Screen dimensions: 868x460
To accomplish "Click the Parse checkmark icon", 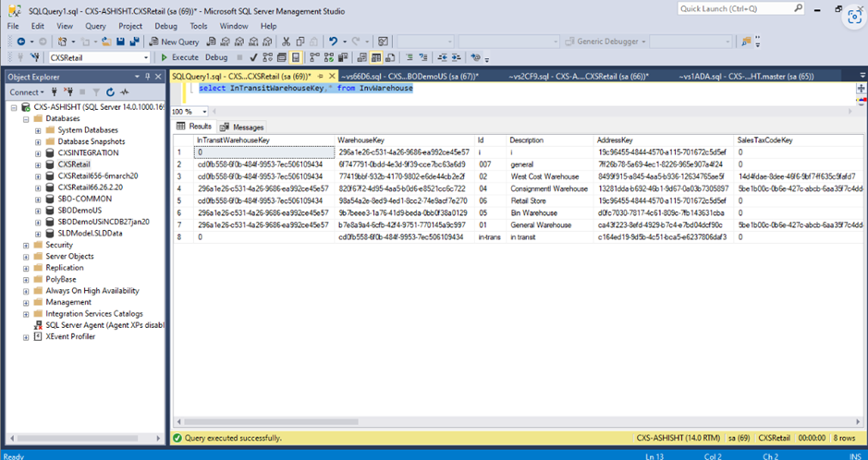I will (x=253, y=57).
